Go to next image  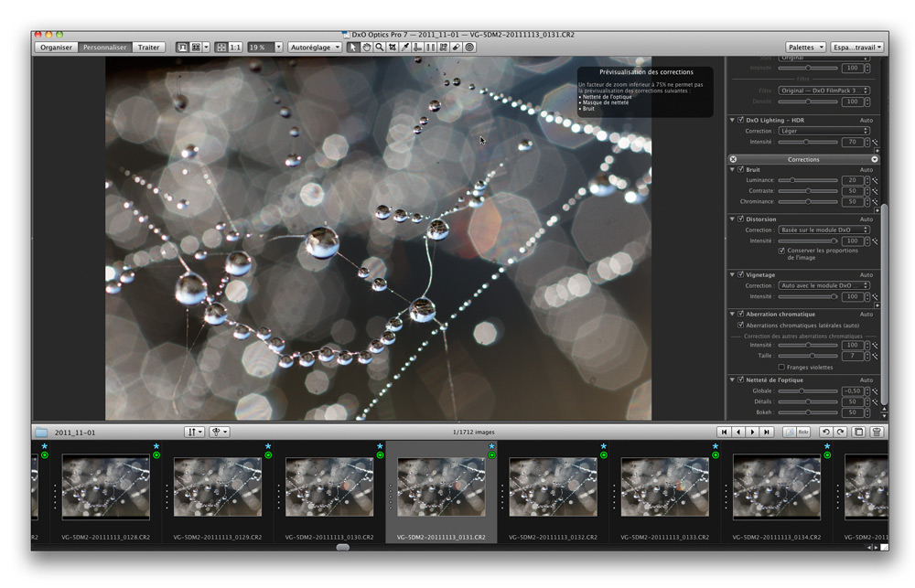(752, 433)
